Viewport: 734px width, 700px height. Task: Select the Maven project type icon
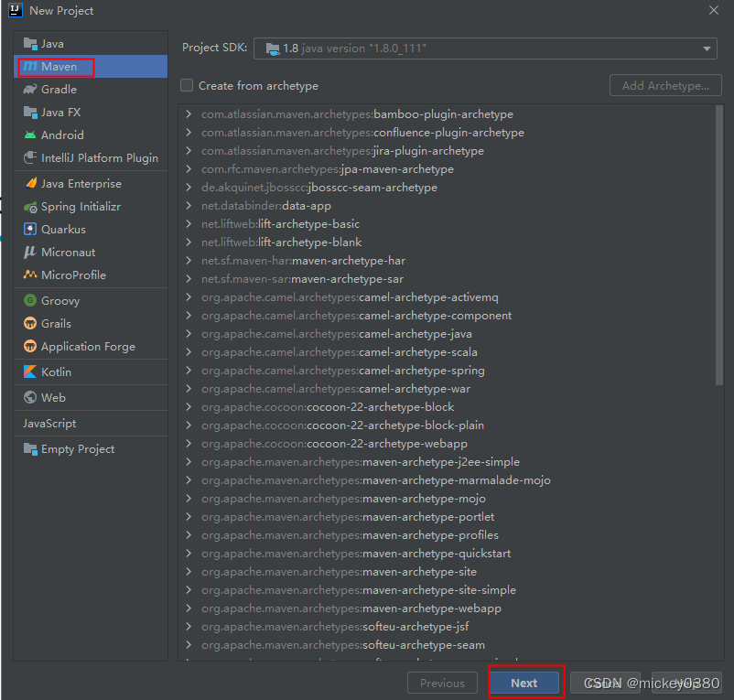(x=30, y=66)
